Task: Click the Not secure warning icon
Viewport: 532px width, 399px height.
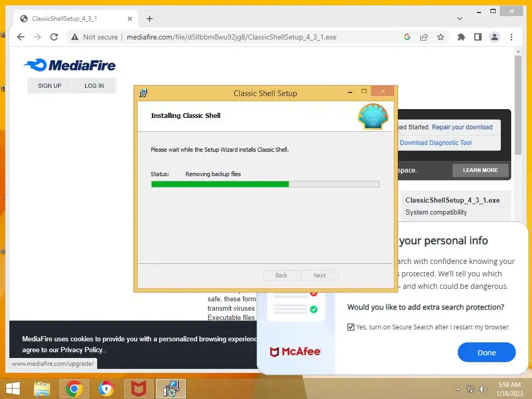Action: click(x=75, y=37)
